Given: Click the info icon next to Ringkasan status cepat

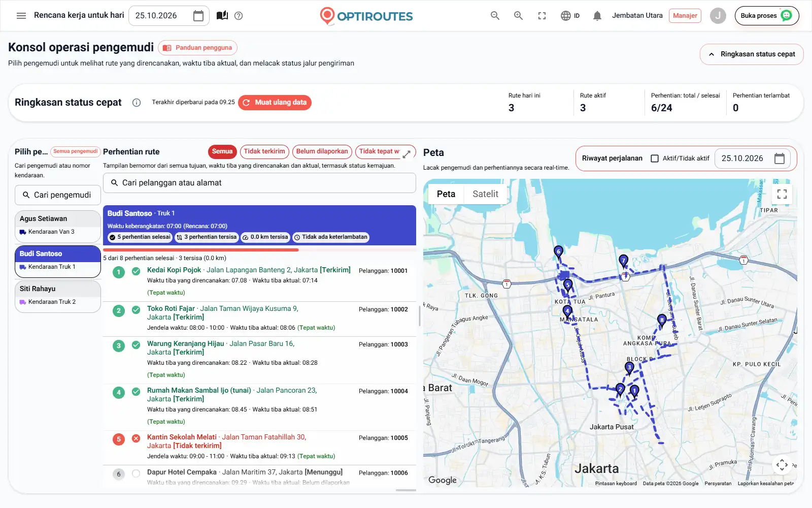Looking at the screenshot, I should pos(136,103).
